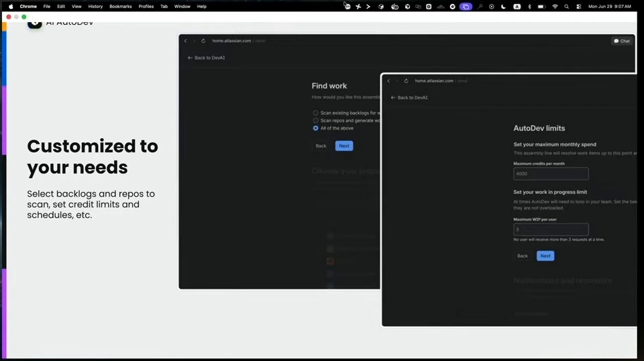Click Back button under AutoDev limits
The height and width of the screenshot is (361, 644).
pos(523,256)
